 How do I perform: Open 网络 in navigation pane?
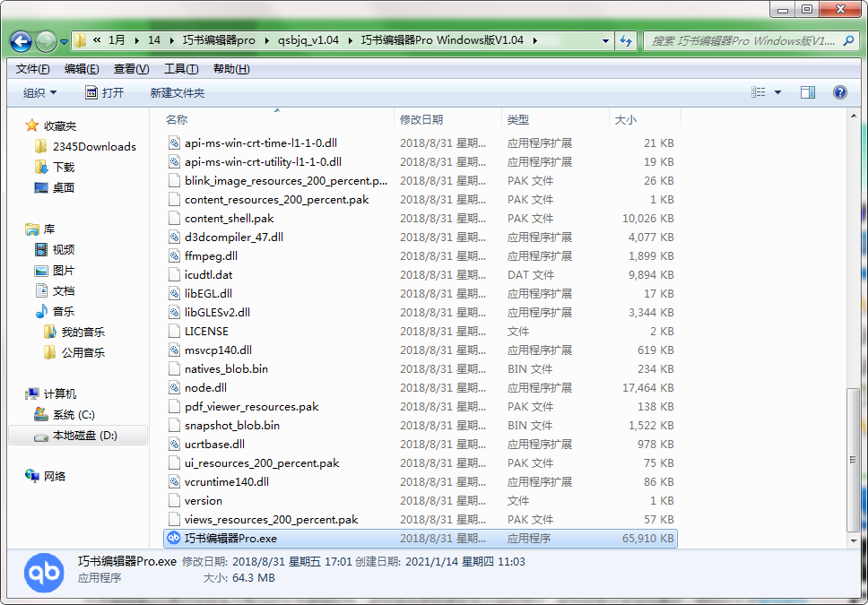(x=46, y=476)
